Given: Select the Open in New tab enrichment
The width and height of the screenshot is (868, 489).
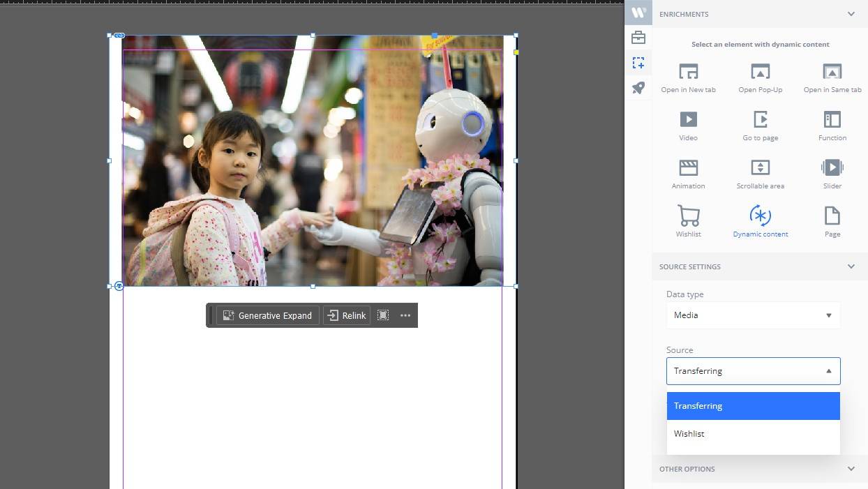Looking at the screenshot, I should point(688,77).
